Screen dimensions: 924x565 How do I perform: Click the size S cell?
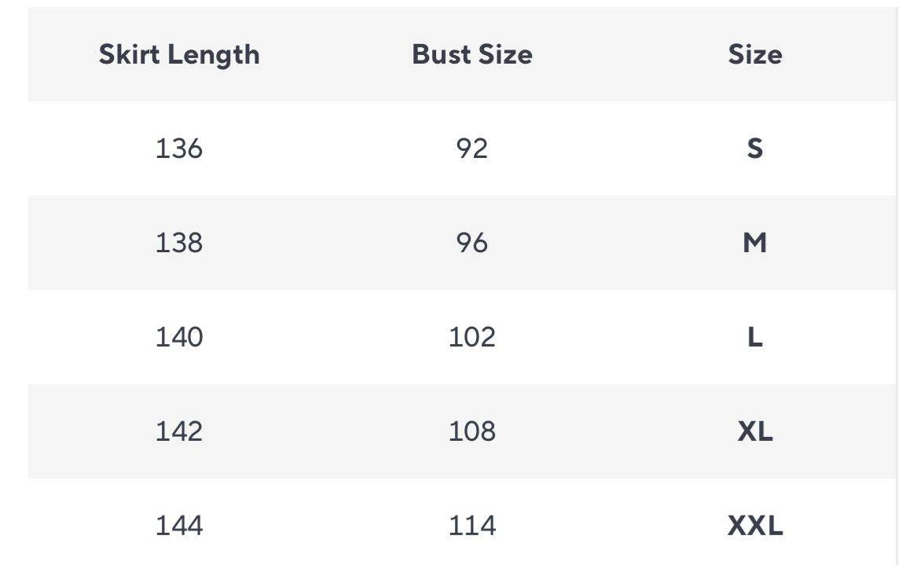tap(755, 149)
